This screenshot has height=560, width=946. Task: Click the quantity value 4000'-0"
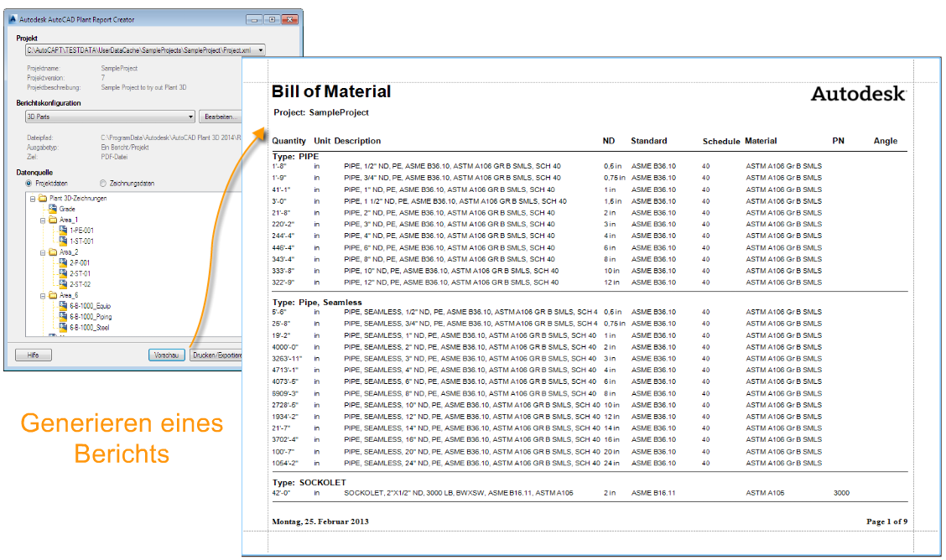pyautogui.click(x=285, y=347)
